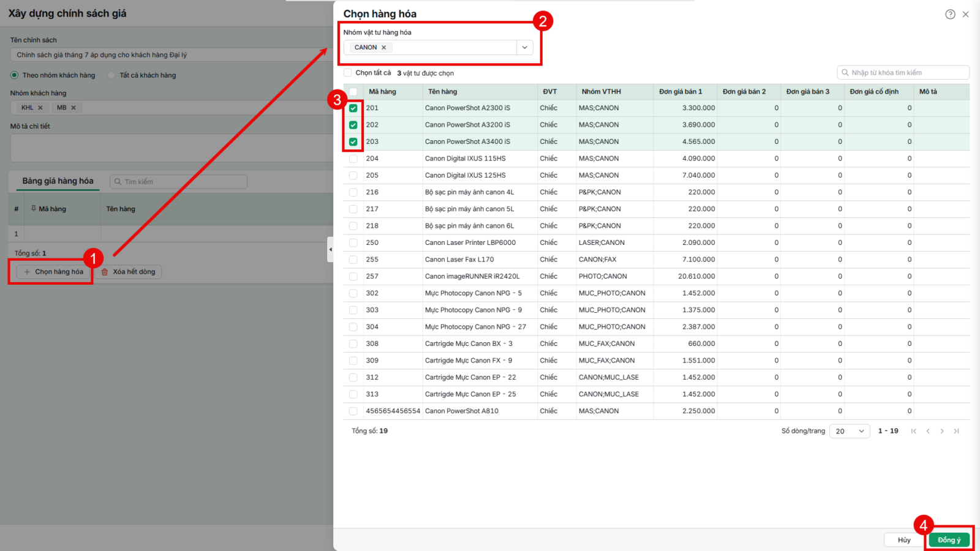Click the Nhóm khách hàng tag field
The width and height of the screenshot is (980, 551).
coord(171,108)
